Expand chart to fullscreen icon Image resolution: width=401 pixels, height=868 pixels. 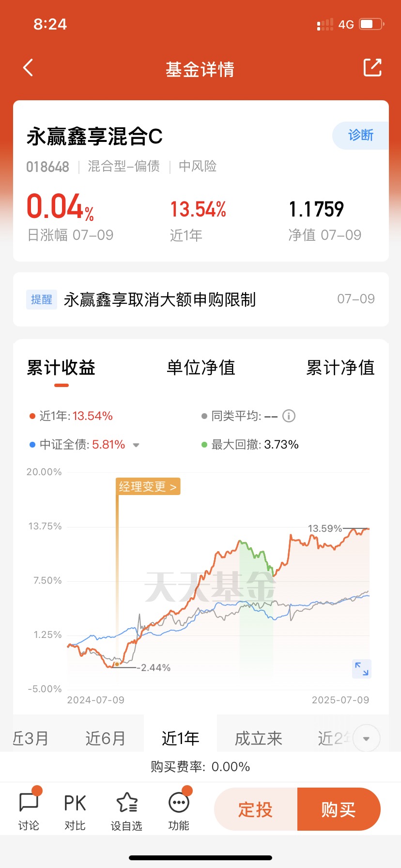tap(362, 669)
